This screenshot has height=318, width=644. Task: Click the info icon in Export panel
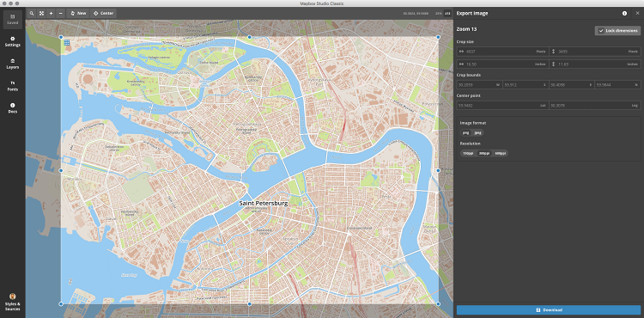tap(624, 13)
